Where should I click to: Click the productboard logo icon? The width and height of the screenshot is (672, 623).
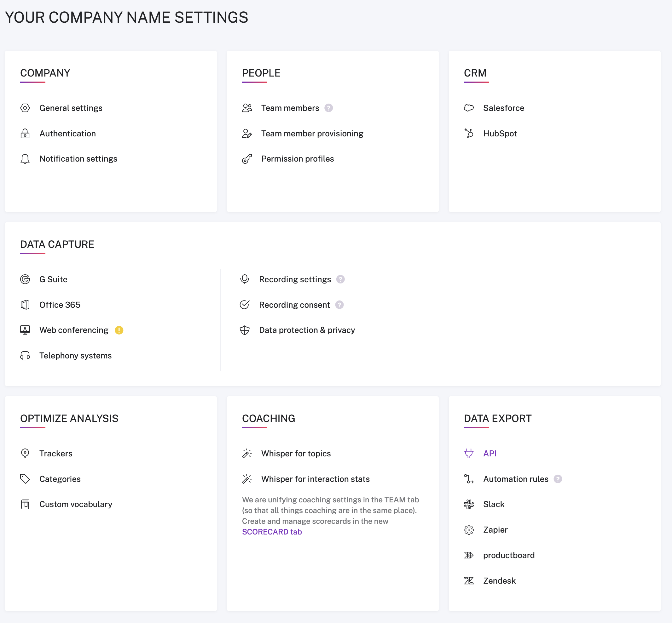tap(469, 555)
